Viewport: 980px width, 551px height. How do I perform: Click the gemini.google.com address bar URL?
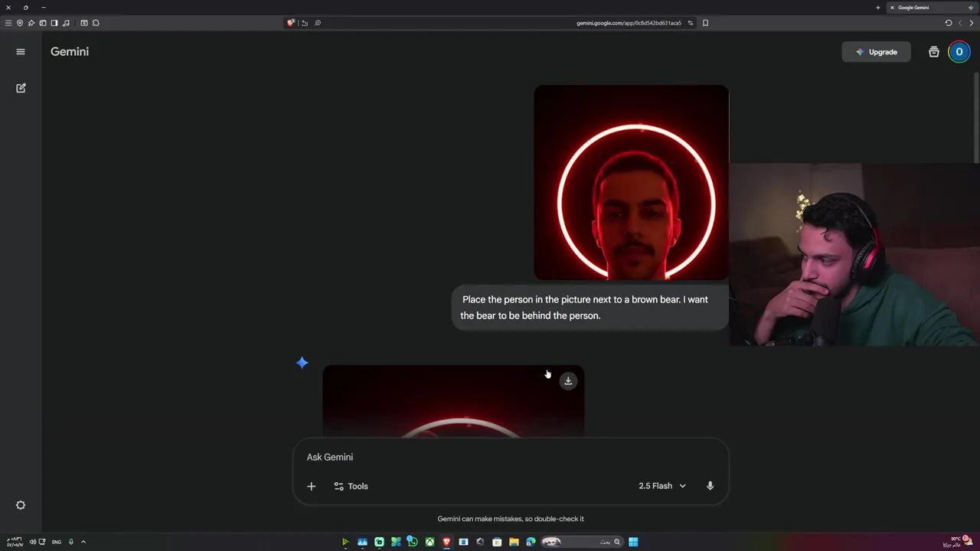pos(629,23)
